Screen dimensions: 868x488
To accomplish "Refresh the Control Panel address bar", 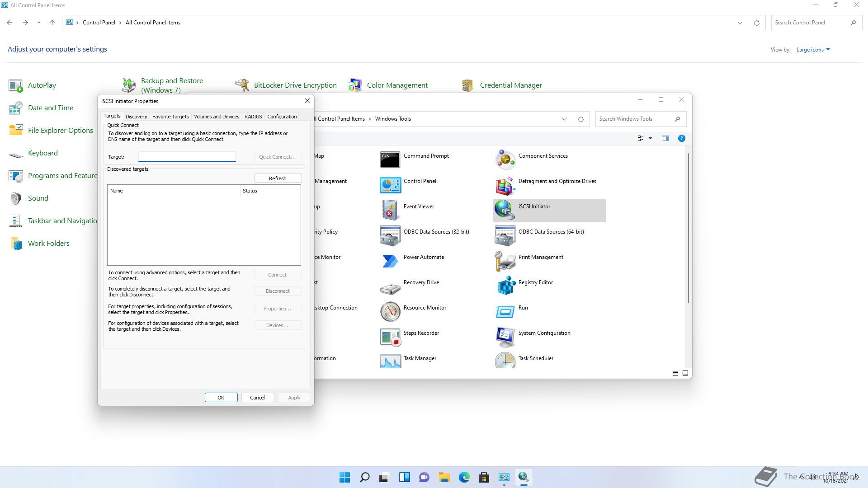I will click(757, 23).
